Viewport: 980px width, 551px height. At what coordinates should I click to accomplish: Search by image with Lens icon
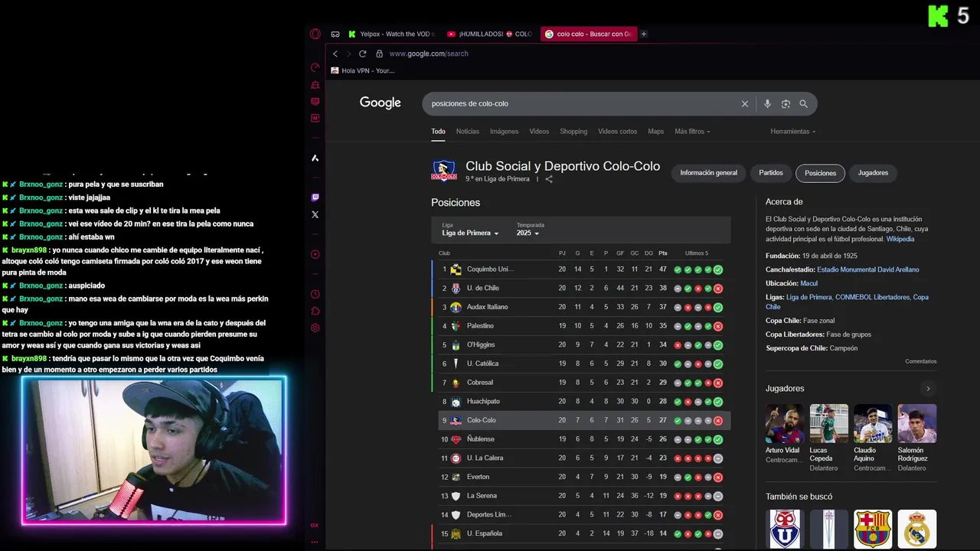click(x=786, y=103)
